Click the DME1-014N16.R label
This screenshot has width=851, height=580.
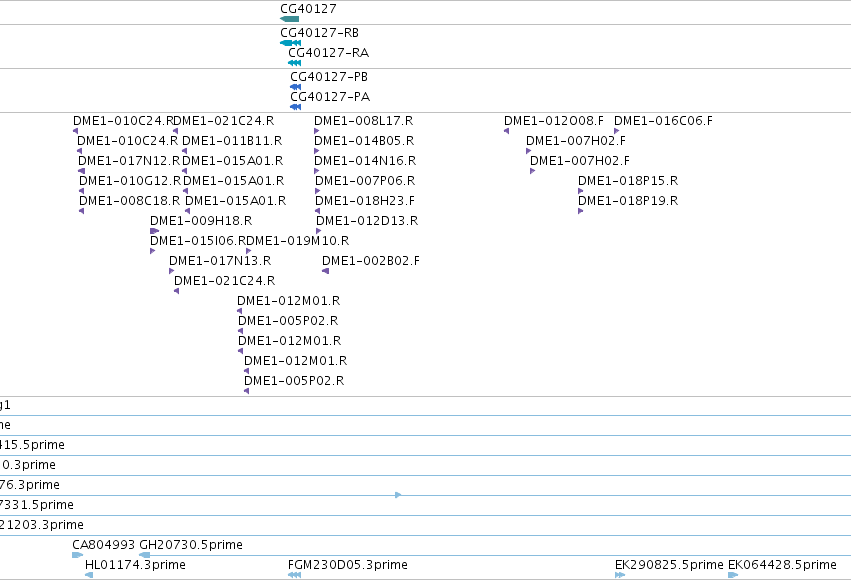click(x=365, y=161)
